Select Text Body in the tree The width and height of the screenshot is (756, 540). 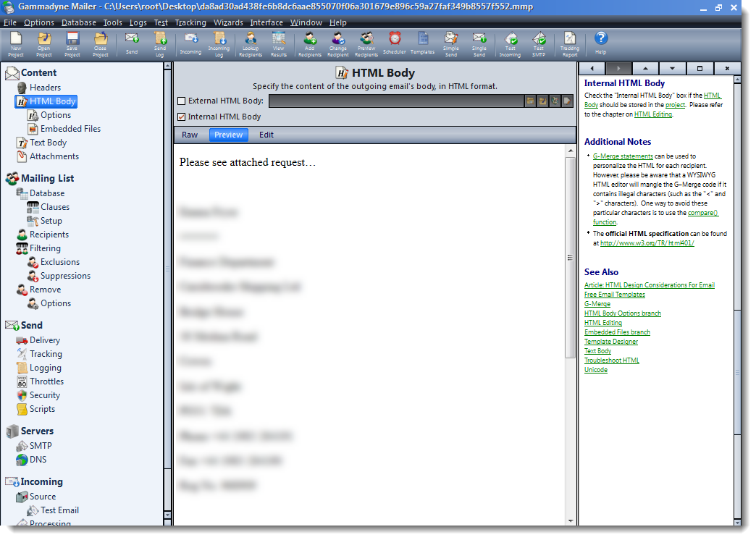pos(48,143)
